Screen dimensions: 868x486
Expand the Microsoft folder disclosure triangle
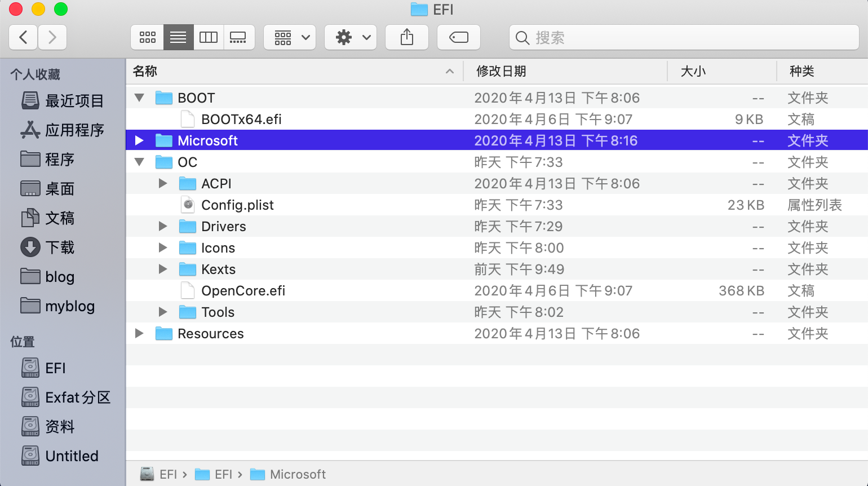139,140
